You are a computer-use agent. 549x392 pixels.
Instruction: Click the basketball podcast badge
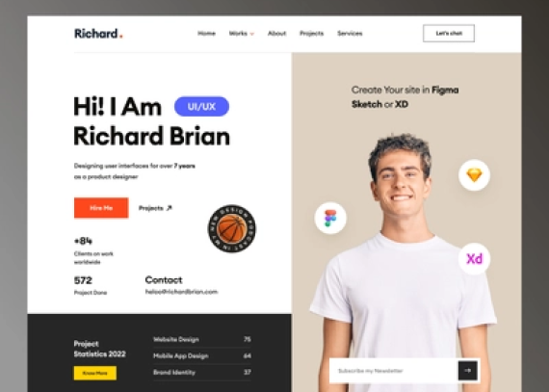coord(232,228)
